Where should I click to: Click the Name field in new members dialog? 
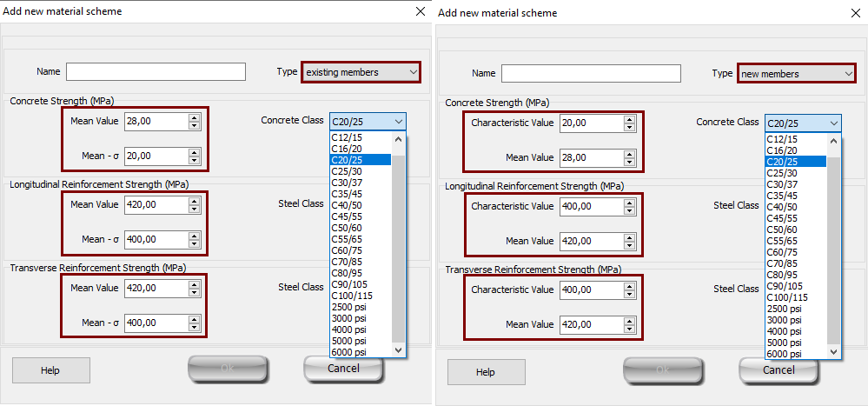coord(591,73)
